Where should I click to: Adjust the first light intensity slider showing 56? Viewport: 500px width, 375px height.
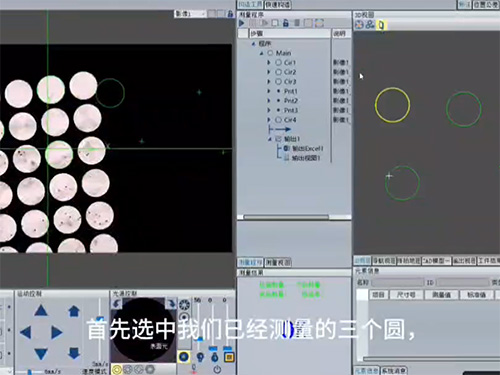(199, 339)
